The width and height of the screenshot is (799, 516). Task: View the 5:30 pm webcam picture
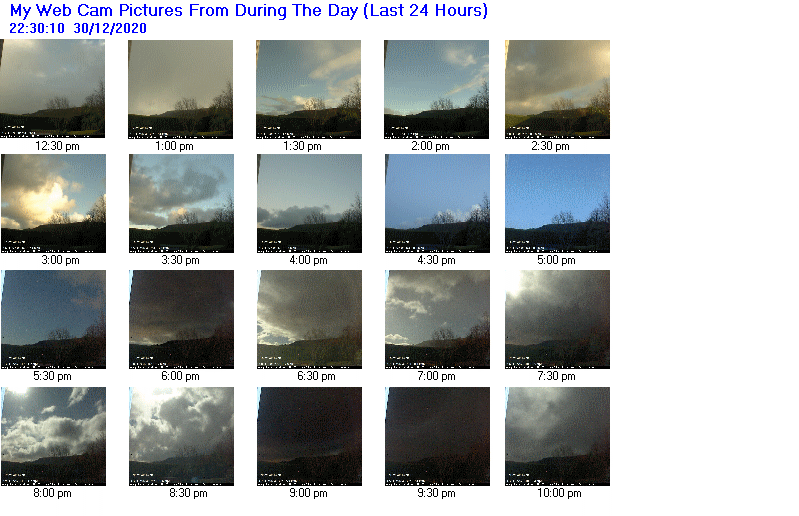pos(54,319)
